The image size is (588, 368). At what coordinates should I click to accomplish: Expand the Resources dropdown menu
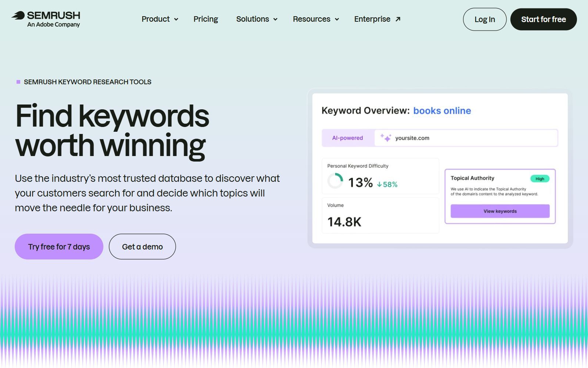(x=316, y=19)
